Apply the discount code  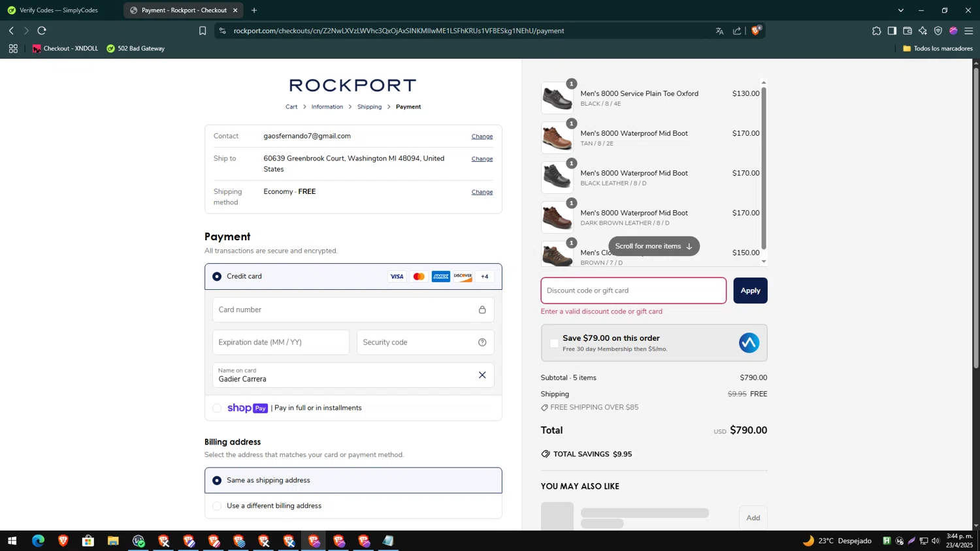750,291
